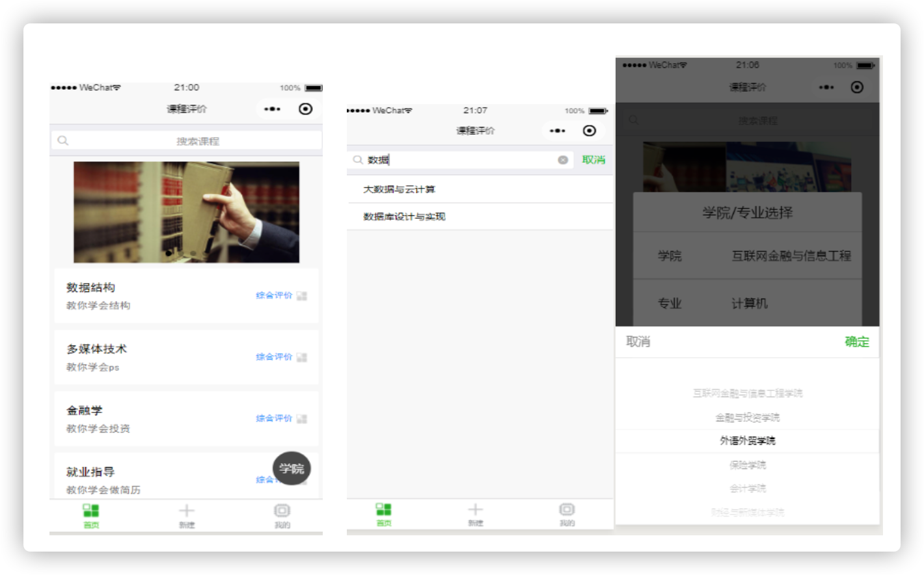
Task: Click the rating icon beside 数据结构 综合评价
Action: 301,296
